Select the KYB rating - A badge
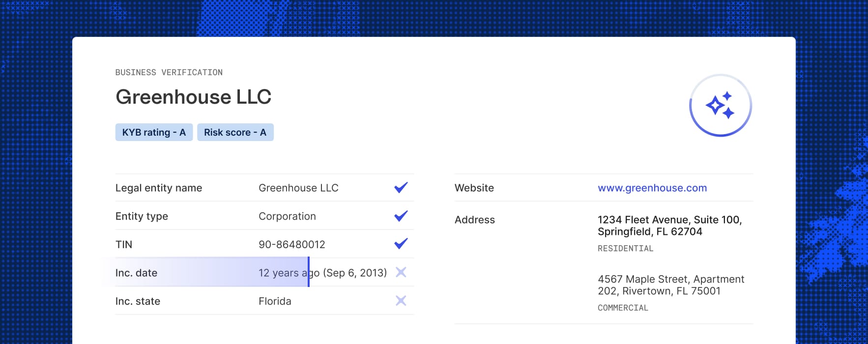The image size is (868, 344). tap(154, 132)
